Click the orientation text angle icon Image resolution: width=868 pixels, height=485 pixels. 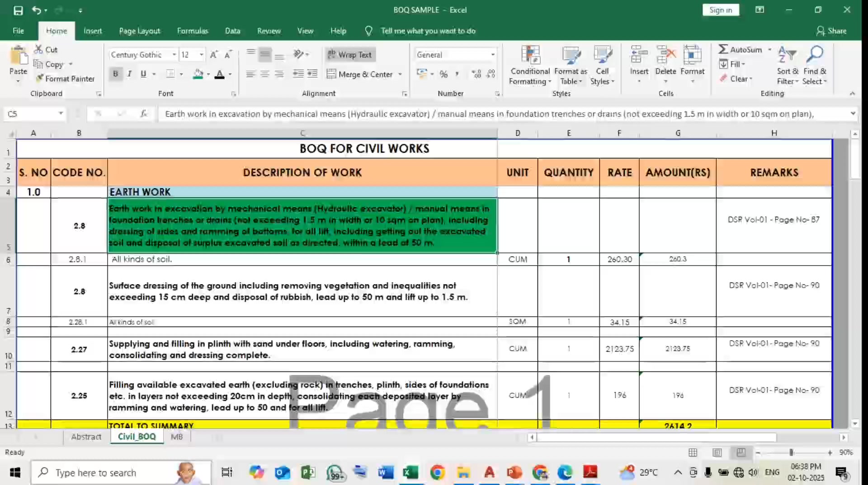(x=299, y=54)
